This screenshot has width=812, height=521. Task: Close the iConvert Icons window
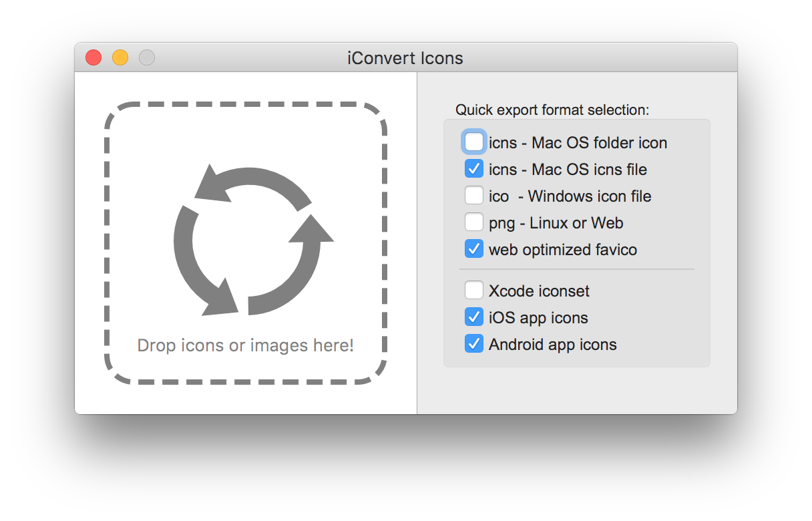point(93,57)
